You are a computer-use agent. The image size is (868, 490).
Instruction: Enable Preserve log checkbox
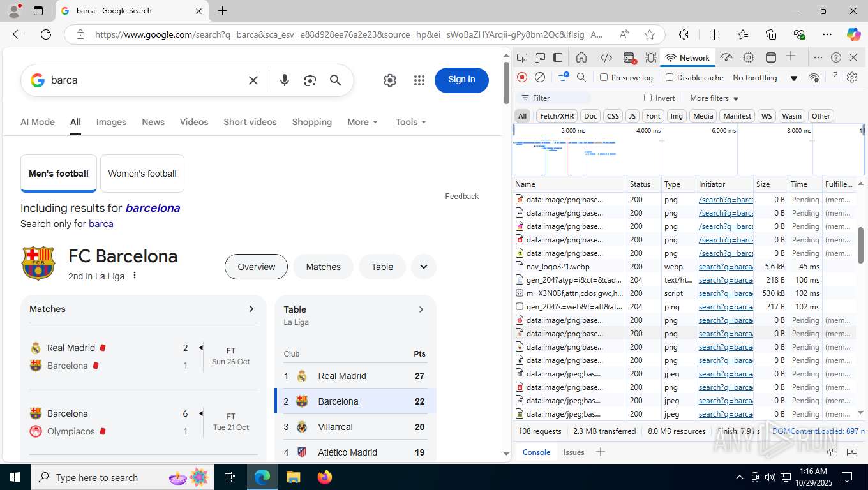[604, 77]
